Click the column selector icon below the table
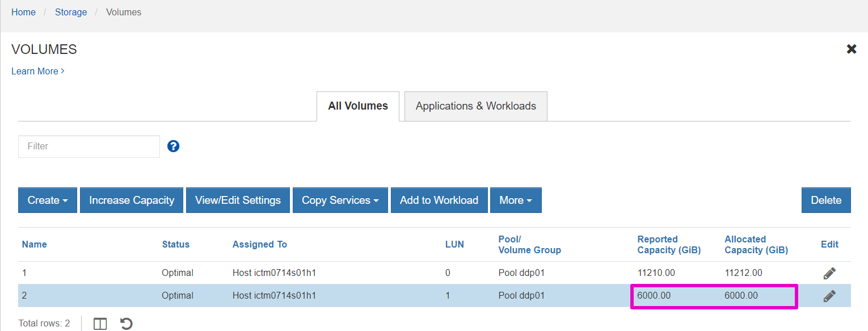This screenshot has width=868, height=331. click(x=100, y=324)
